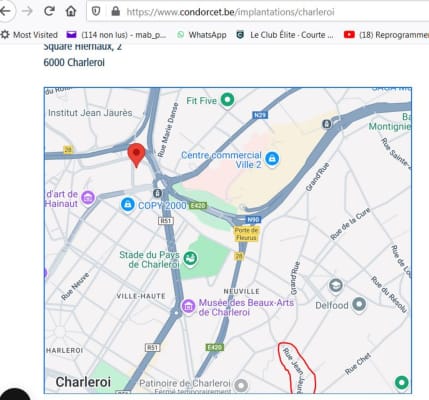Viewport: 429px width, 400px height.
Task: Click the Porte de Fleurus junction label
Action: click(x=246, y=234)
